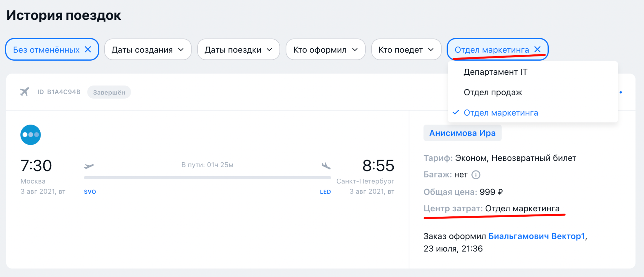644x277 pixels.
Task: Open 'Биальгамович Вектор1' user link
Action: tap(537, 236)
